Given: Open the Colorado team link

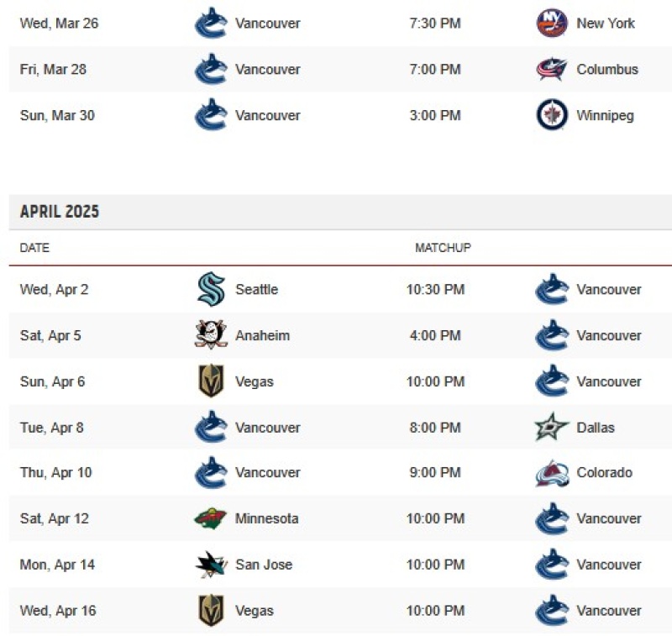Looking at the screenshot, I should pos(604,473).
